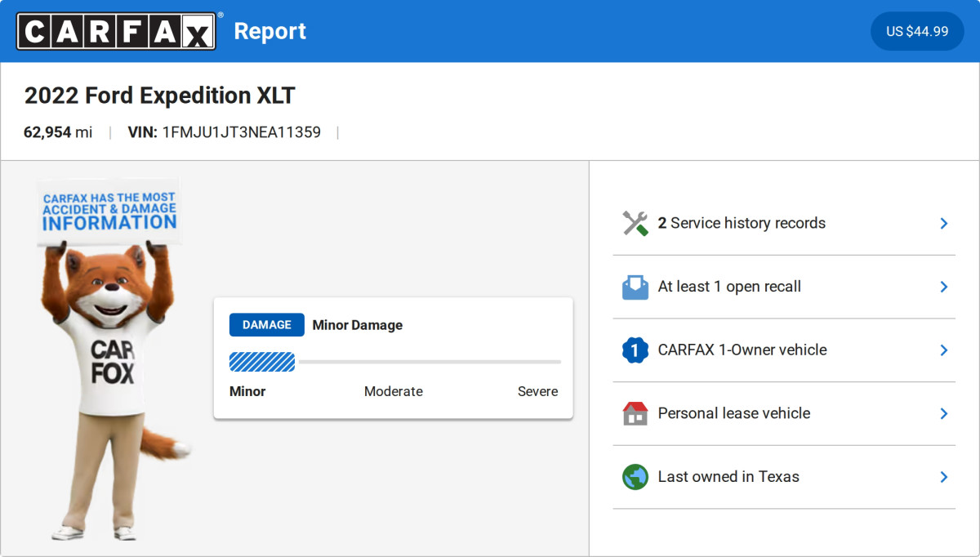
Task: Click the open recall envelope icon
Action: (x=635, y=287)
